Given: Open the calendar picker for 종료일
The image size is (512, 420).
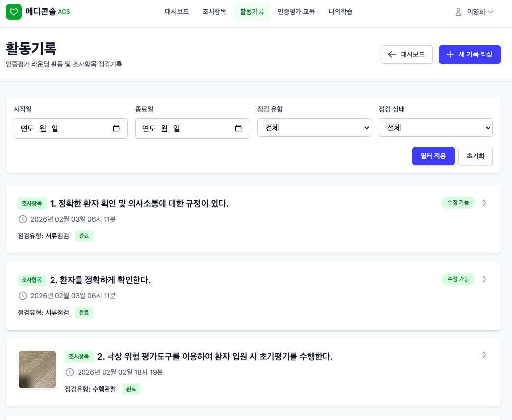Looking at the screenshot, I should [238, 128].
